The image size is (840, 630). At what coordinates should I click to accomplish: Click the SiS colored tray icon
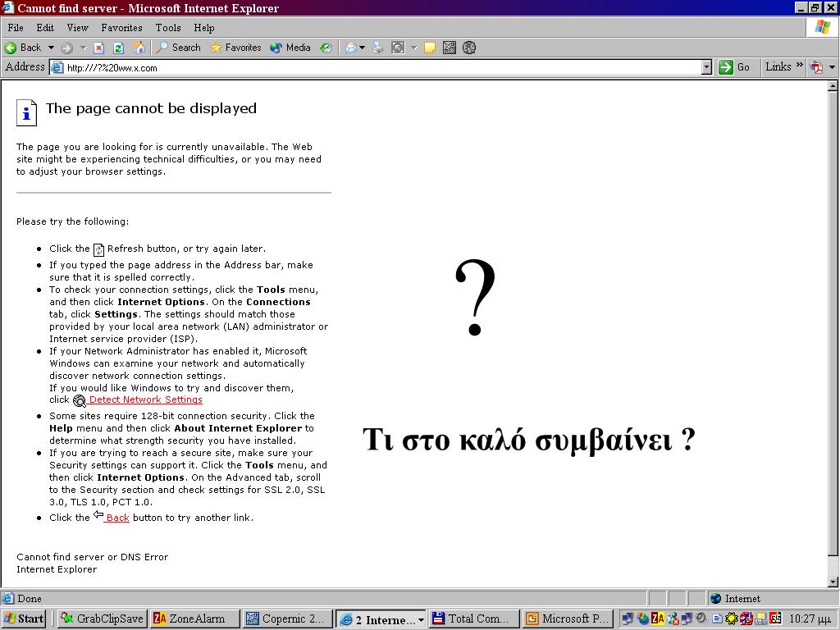pyautogui.click(x=775, y=619)
